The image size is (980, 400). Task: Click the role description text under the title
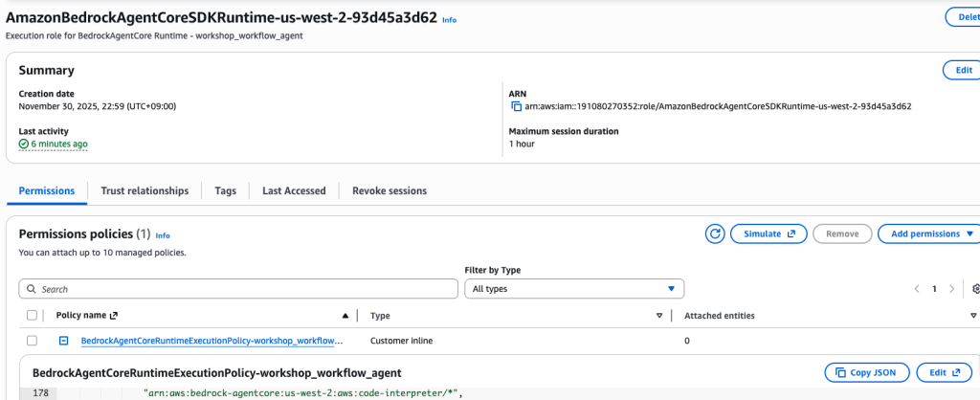pos(154,35)
